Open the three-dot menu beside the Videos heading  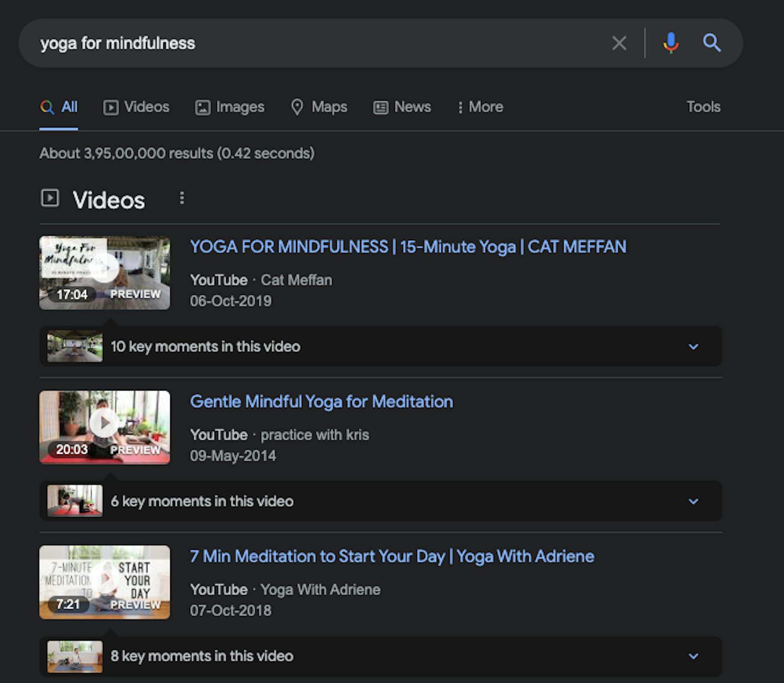182,198
